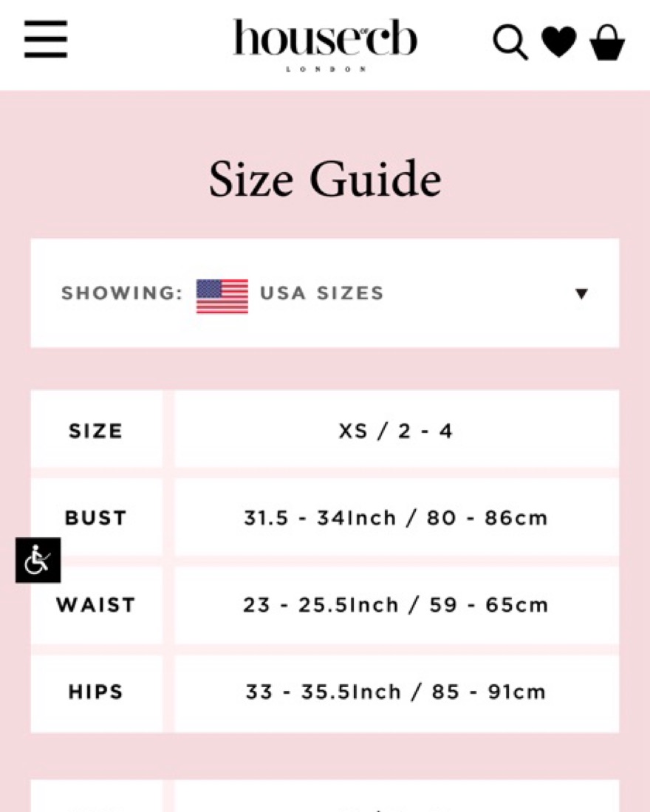
Task: Open the hamburger navigation menu
Action: 46,39
